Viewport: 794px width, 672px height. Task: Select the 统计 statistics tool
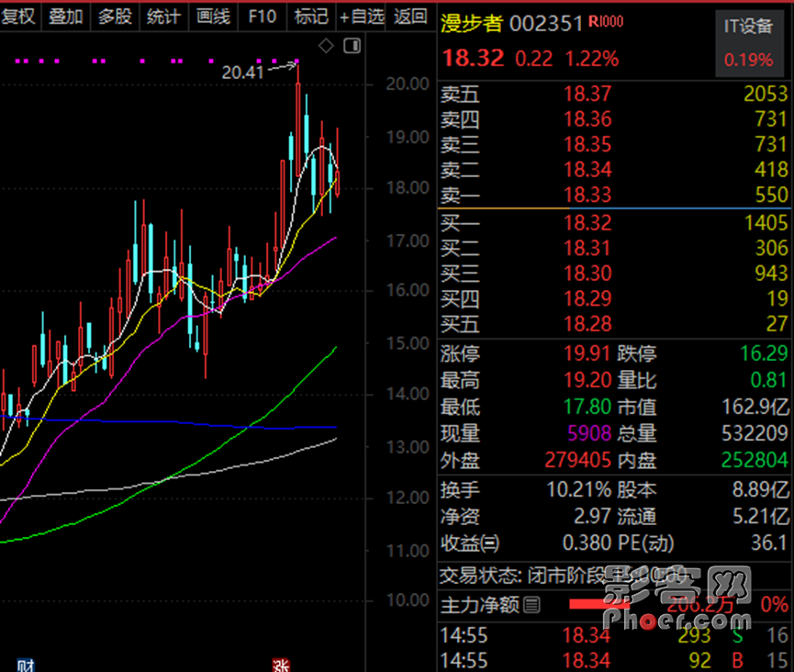tap(163, 17)
